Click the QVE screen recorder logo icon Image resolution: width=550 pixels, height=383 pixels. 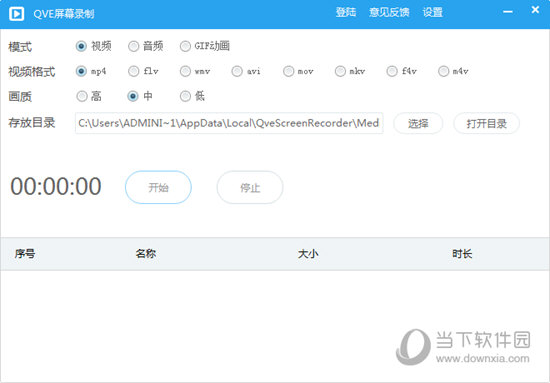(16, 14)
